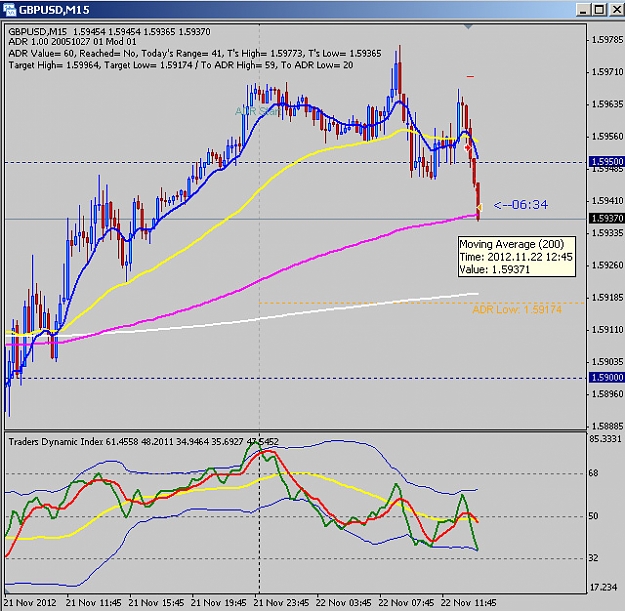Click the 1.58885 price scale value

coord(607,426)
